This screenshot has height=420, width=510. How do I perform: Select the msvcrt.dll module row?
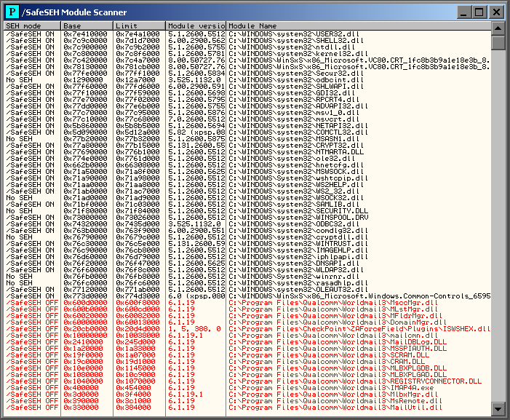[x=247, y=119]
